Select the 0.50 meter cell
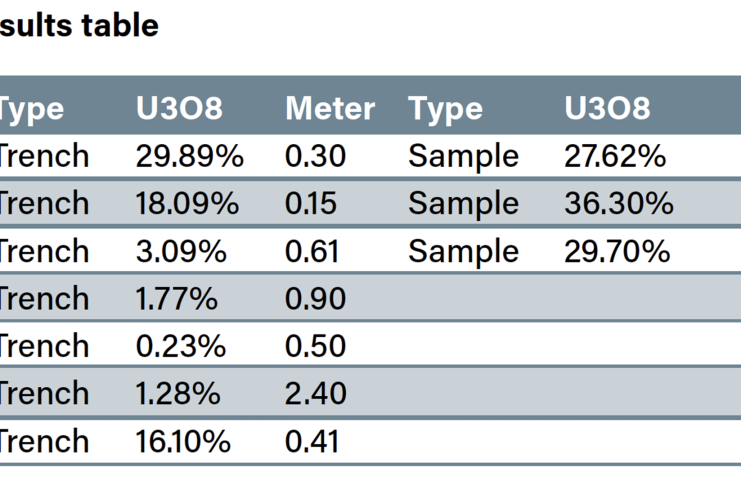Viewport: 741px width, 486px height. coord(315,346)
